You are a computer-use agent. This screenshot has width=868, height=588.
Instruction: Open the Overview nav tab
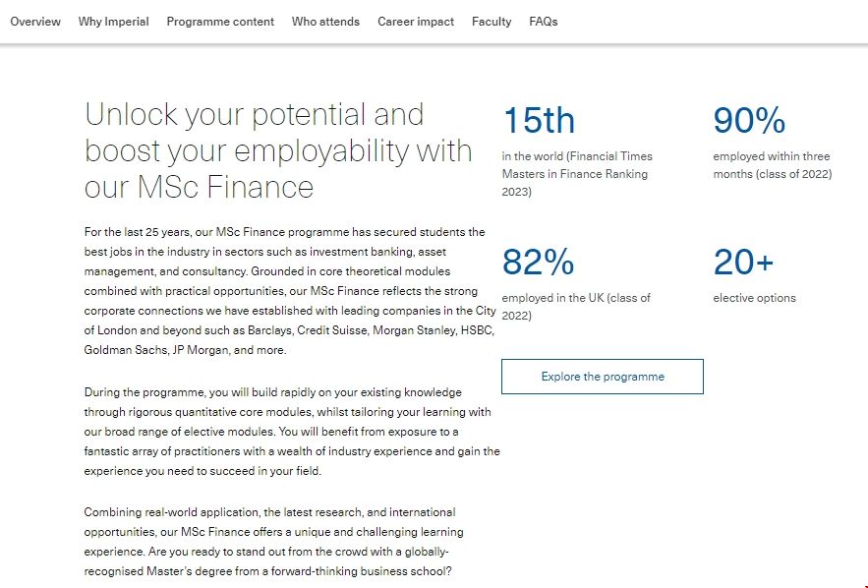pos(35,22)
